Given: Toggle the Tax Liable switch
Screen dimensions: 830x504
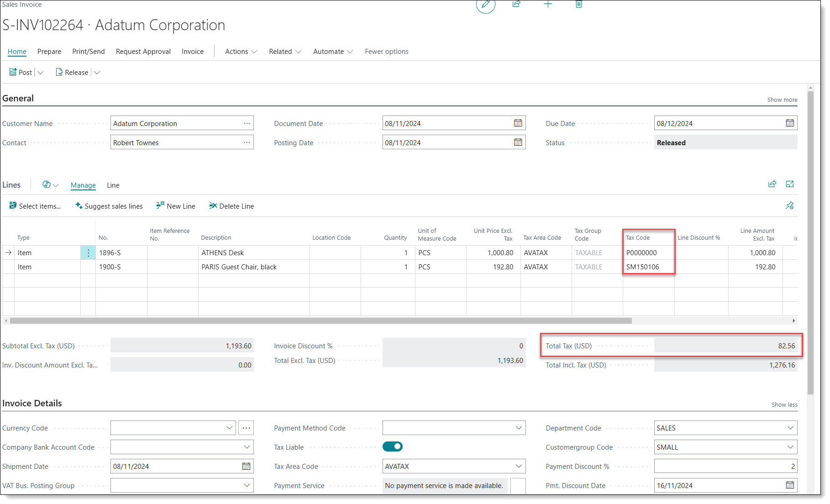Looking at the screenshot, I should tap(393, 446).
